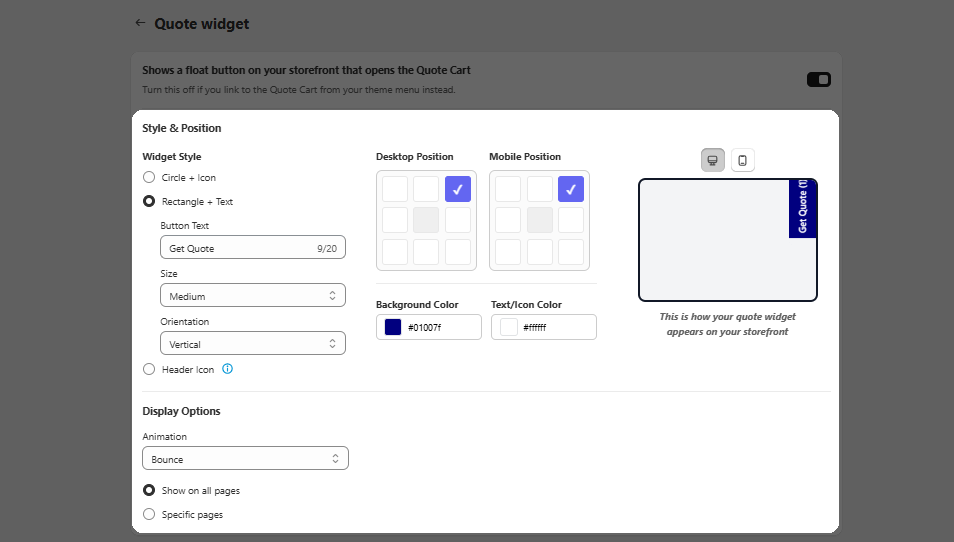Select desktop middle-right position cell
This screenshot has height=542, width=954.
click(x=458, y=220)
